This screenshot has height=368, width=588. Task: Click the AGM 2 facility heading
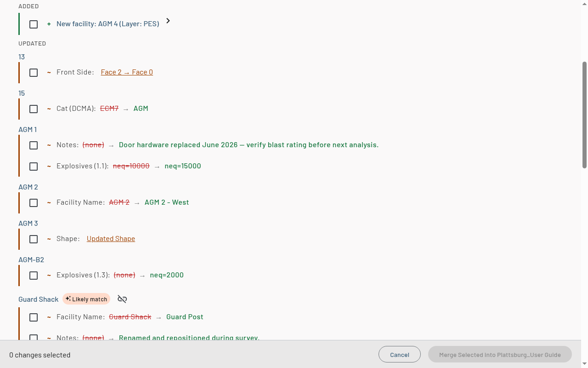coord(28,187)
